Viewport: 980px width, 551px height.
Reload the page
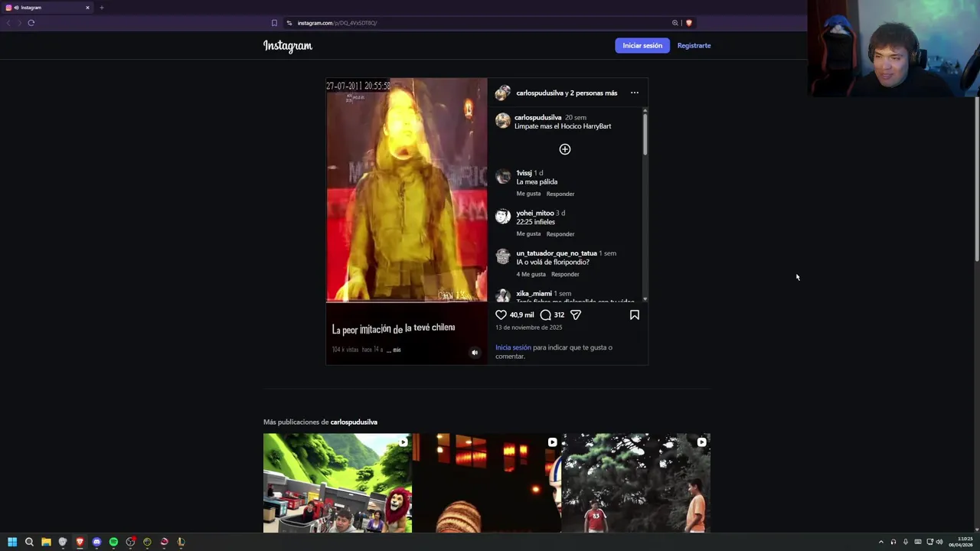point(31,23)
